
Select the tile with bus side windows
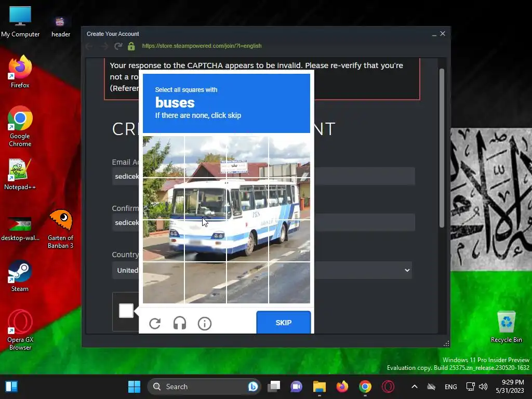point(247,199)
